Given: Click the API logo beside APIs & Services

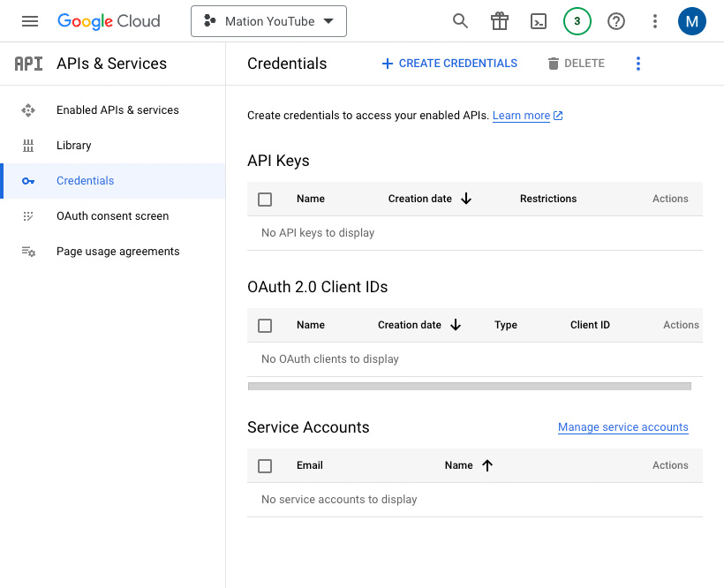Looking at the screenshot, I should point(28,64).
